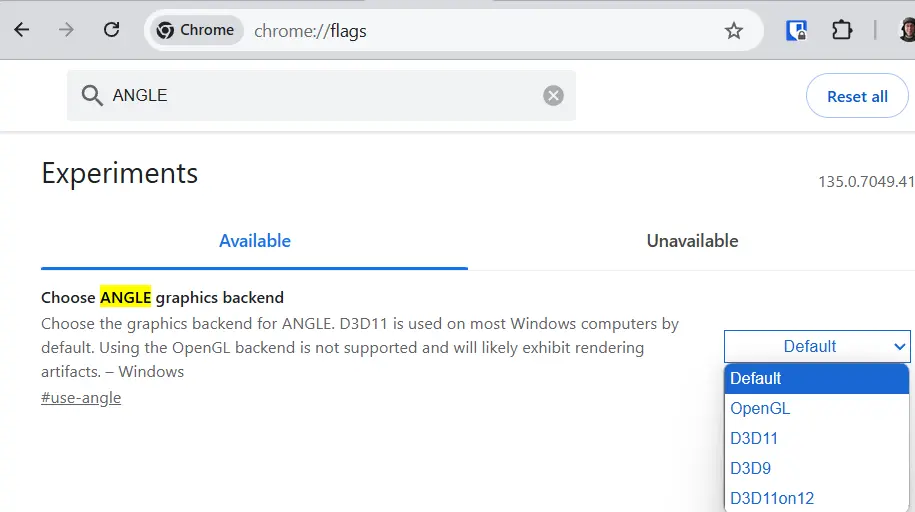Click the browser back arrow

(x=21, y=30)
